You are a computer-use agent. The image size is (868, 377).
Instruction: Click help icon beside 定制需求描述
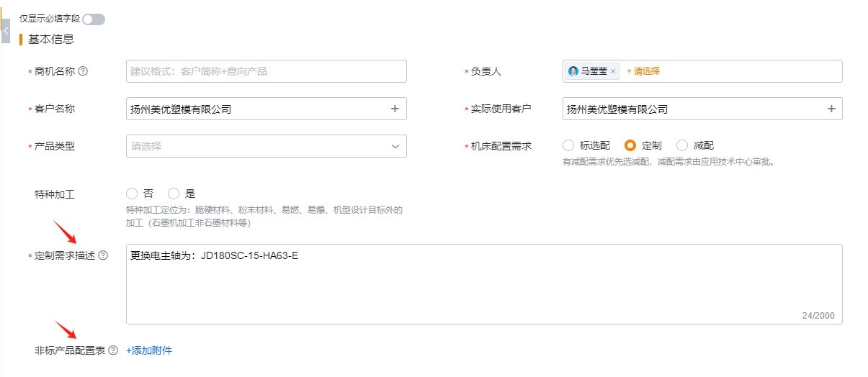(x=103, y=255)
